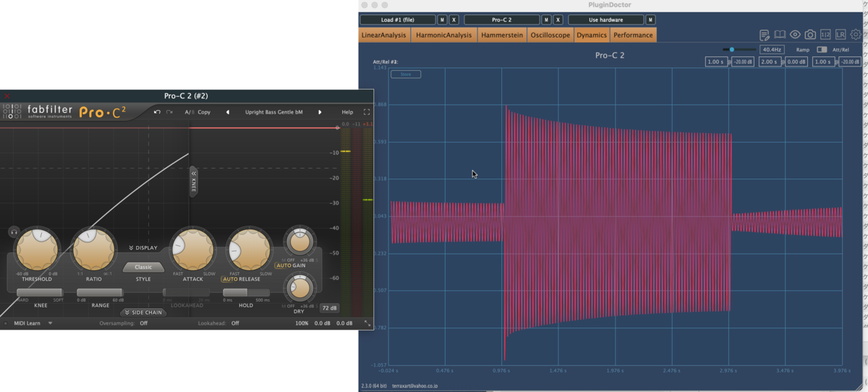Undo last change in Pro-C 2
868x392 pixels.
point(158,112)
